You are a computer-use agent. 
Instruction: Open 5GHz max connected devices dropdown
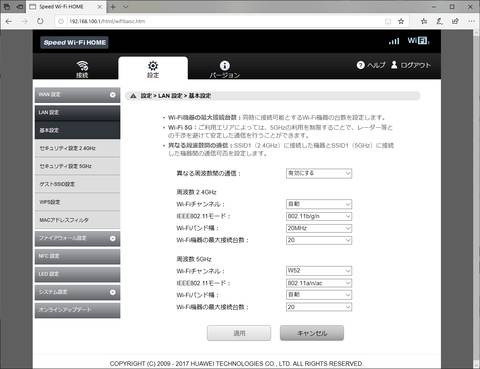[319, 307]
